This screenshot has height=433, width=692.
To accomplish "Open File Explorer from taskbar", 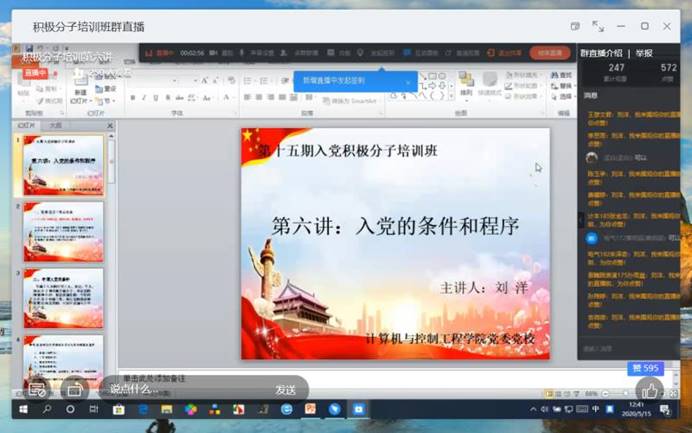I will 166,410.
